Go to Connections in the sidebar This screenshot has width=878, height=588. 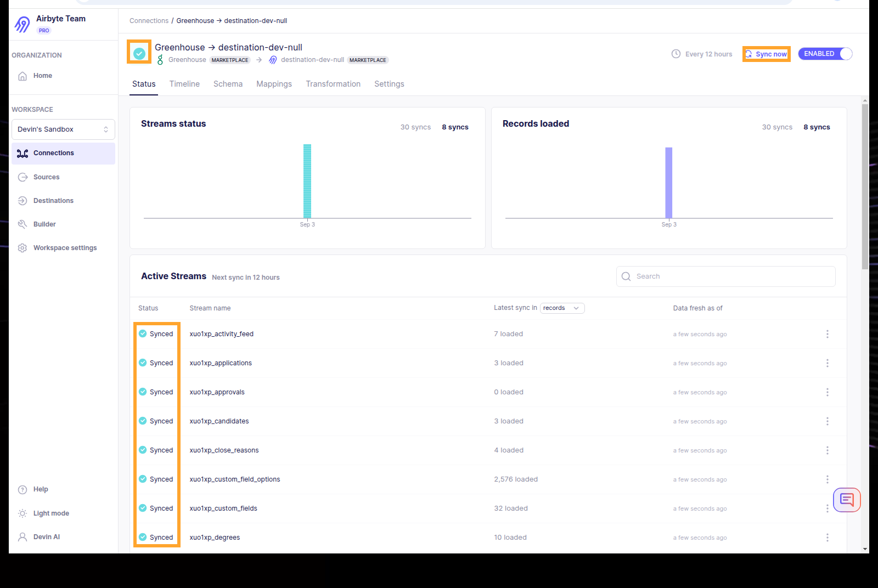tap(63, 153)
